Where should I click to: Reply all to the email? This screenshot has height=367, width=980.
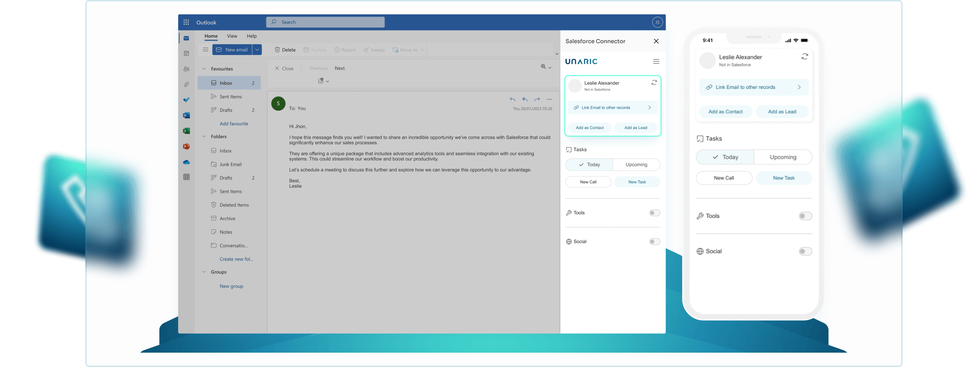pyautogui.click(x=525, y=99)
